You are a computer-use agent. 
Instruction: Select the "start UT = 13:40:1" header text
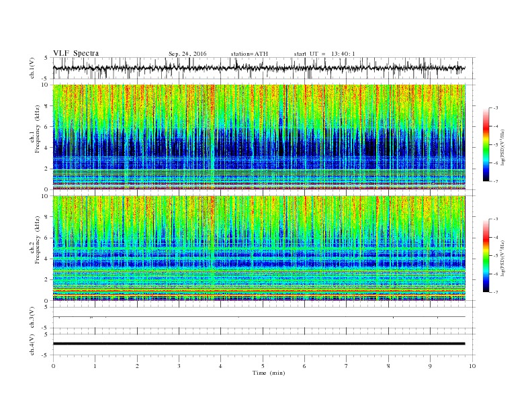click(324, 54)
